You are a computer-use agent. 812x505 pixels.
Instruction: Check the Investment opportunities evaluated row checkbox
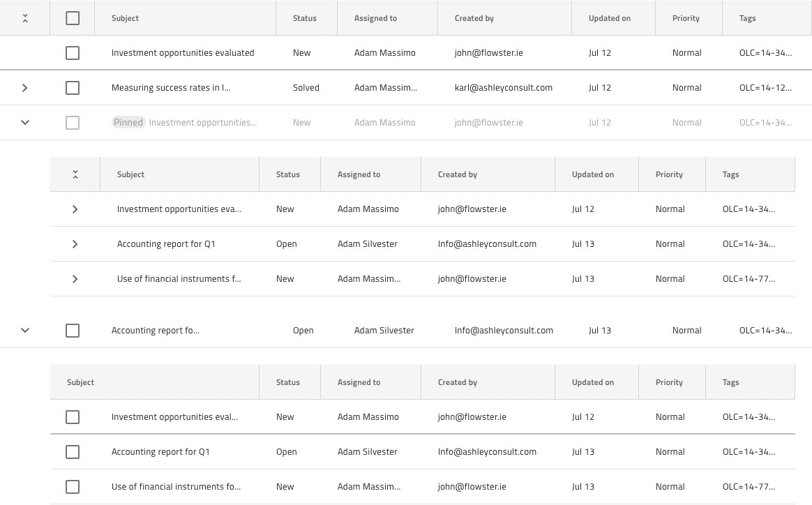pos(73,53)
